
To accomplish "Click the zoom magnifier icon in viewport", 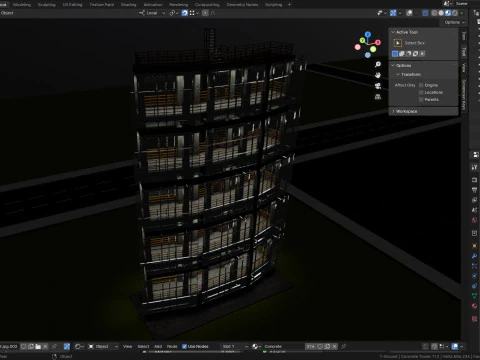I will pos(378,64).
